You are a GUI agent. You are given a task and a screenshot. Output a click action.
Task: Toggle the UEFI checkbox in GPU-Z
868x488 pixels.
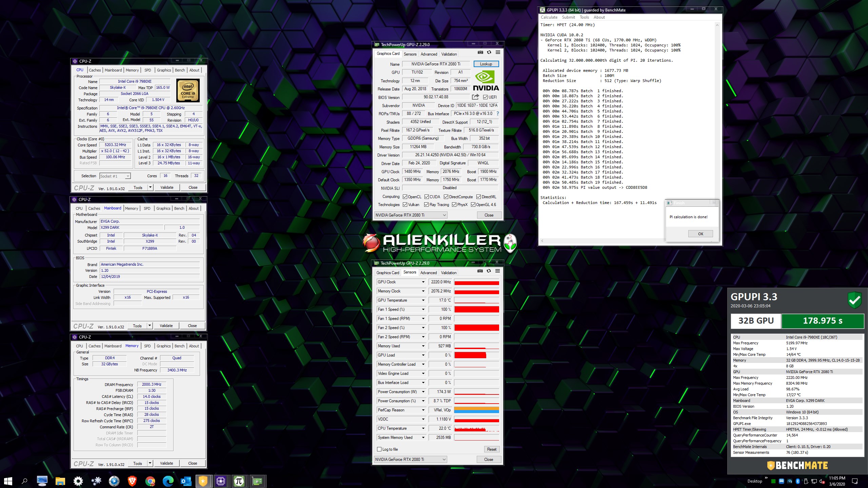coord(485,97)
